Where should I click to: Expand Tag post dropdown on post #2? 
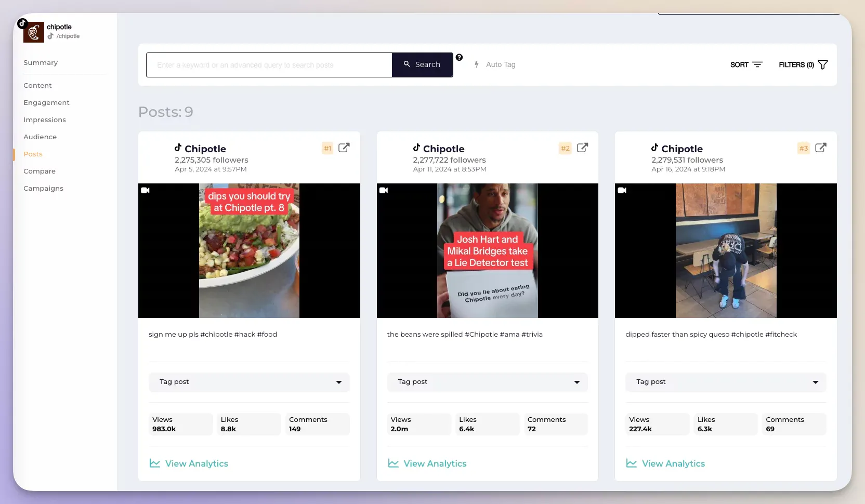click(x=488, y=382)
